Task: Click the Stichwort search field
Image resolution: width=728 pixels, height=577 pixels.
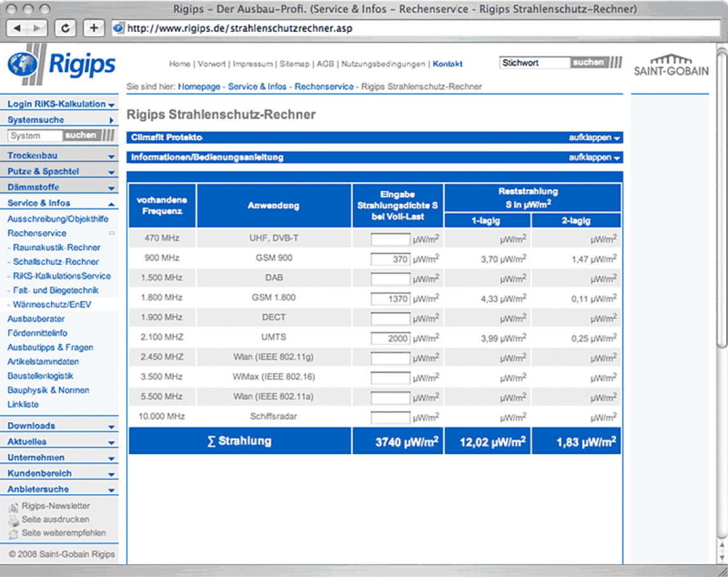Action: [x=535, y=62]
